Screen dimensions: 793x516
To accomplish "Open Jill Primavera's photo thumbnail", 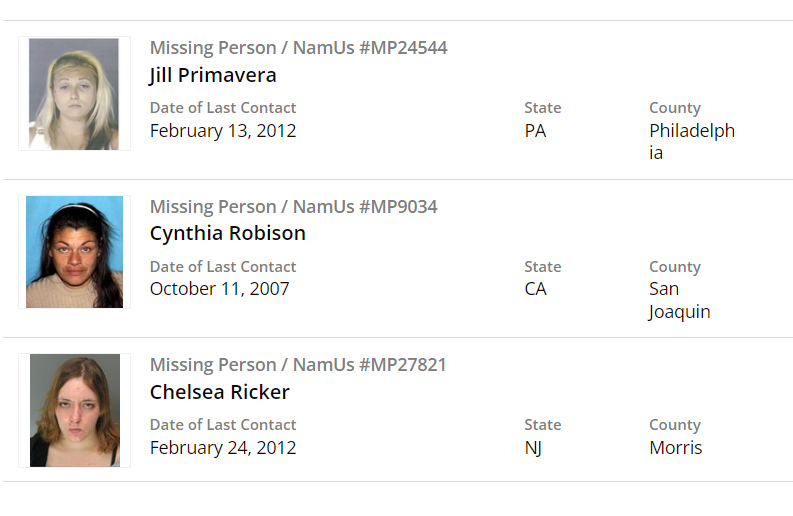I will (74, 94).
